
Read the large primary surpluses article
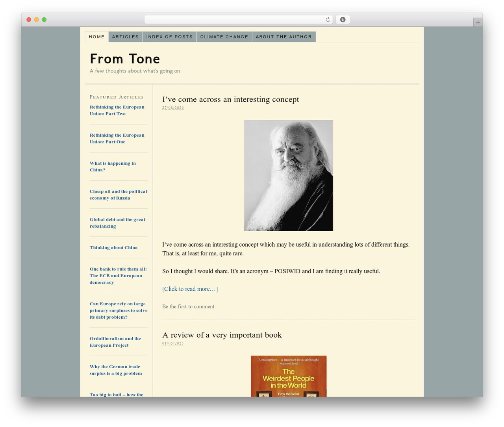pos(119,310)
